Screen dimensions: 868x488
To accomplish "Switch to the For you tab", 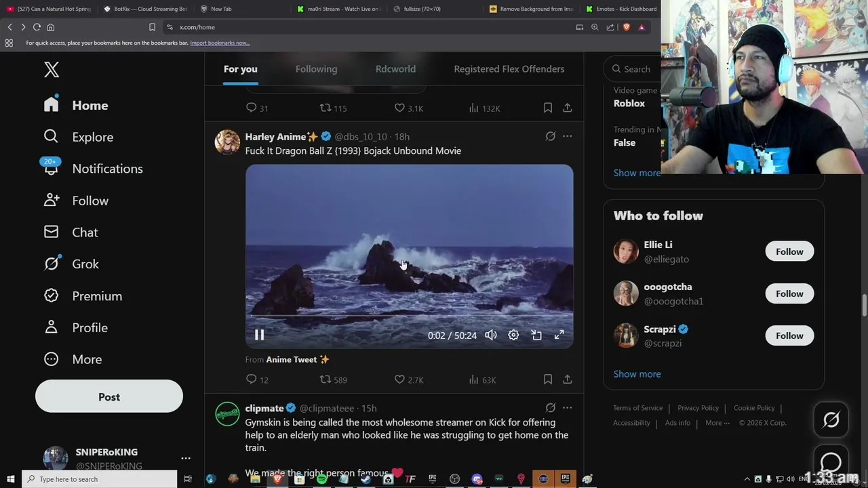I will pos(241,69).
